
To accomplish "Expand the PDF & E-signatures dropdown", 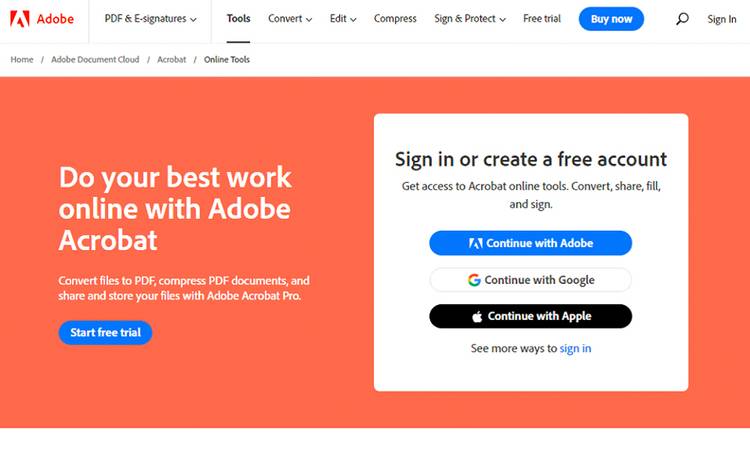I will tap(151, 19).
